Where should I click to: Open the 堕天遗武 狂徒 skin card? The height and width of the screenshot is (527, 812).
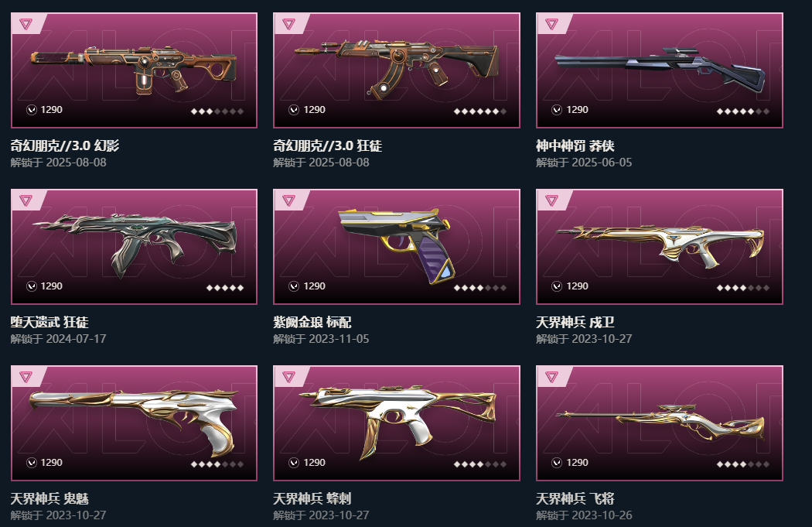pyautogui.click(x=134, y=247)
